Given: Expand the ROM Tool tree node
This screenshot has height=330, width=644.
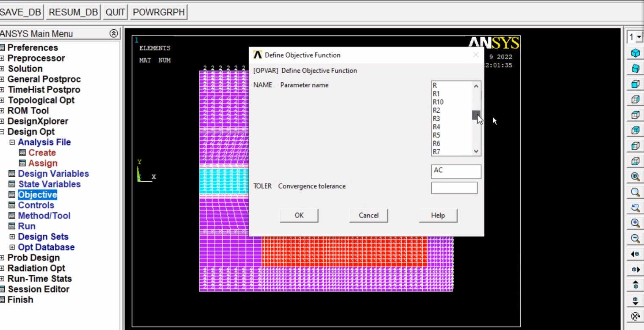Looking at the screenshot, I should 2,111.
